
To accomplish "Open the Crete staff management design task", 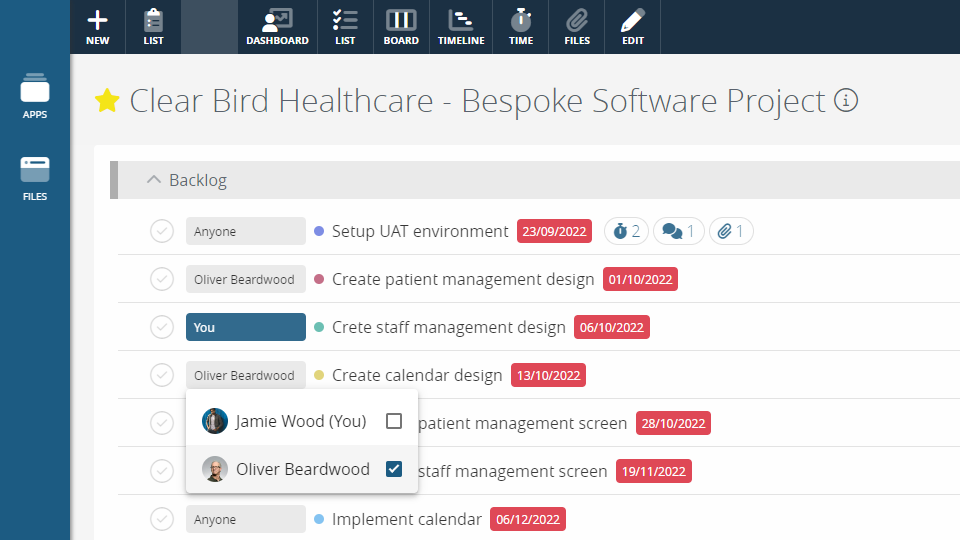I will click(448, 328).
